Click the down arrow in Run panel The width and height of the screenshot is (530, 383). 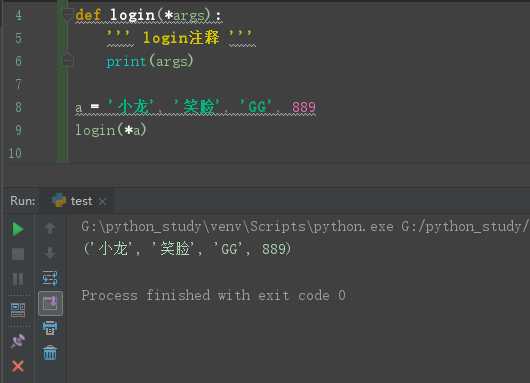coord(50,253)
